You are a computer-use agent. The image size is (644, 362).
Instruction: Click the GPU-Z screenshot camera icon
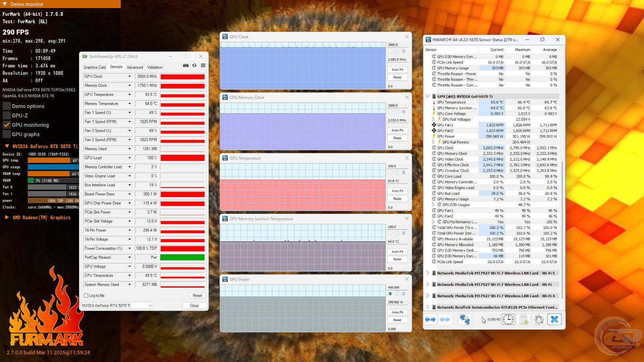[186, 66]
